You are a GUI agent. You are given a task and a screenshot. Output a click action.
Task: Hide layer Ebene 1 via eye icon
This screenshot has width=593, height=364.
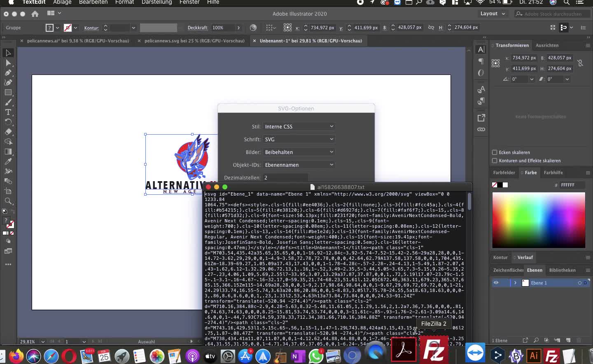[x=496, y=283]
